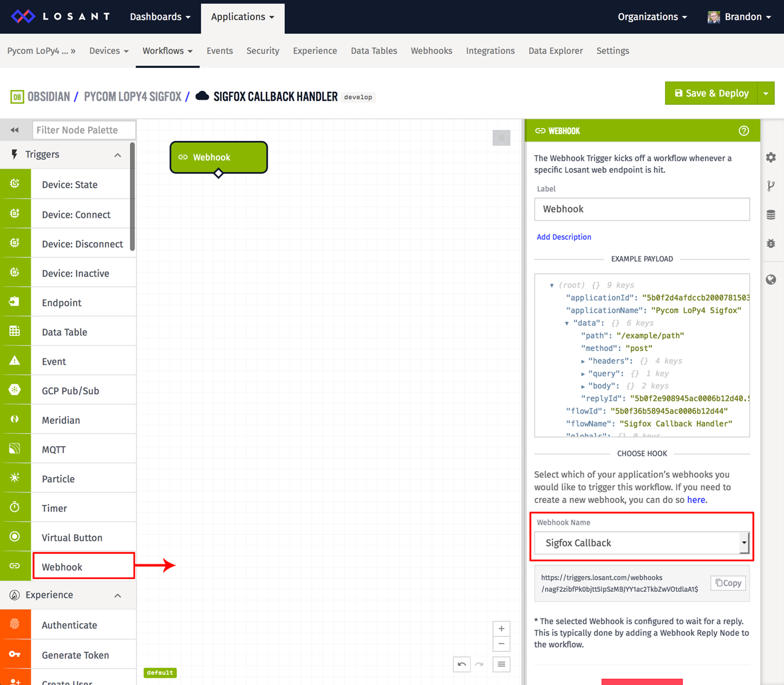Collapse the Experience palette section
The height and width of the screenshot is (685, 784).
click(x=118, y=596)
